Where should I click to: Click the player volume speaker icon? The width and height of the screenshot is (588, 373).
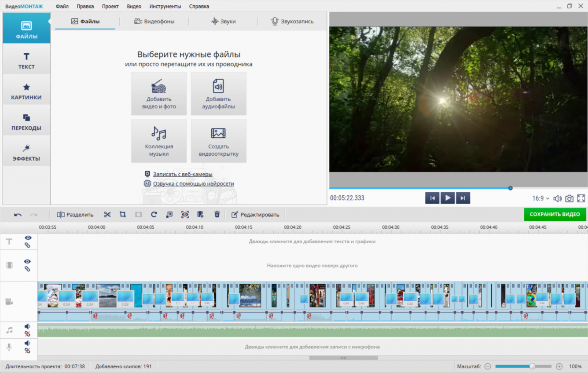557,198
